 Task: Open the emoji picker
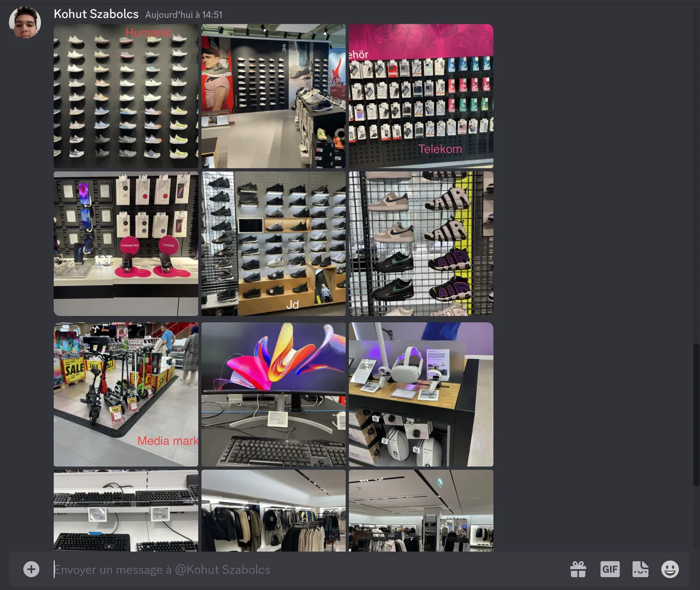coord(670,569)
